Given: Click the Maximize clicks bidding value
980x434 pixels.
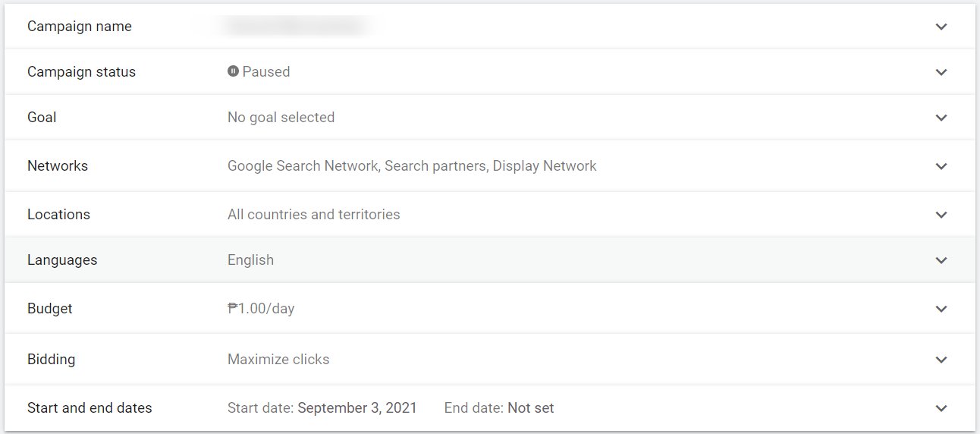Looking at the screenshot, I should click(278, 359).
